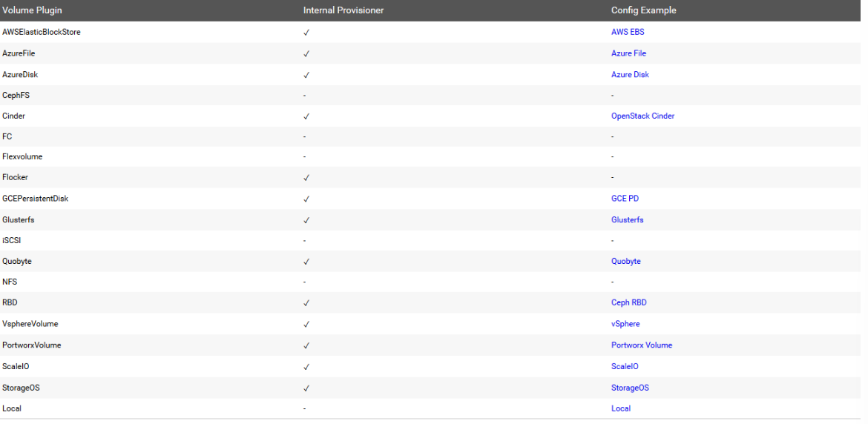Click the vSphere config example link

(x=625, y=324)
